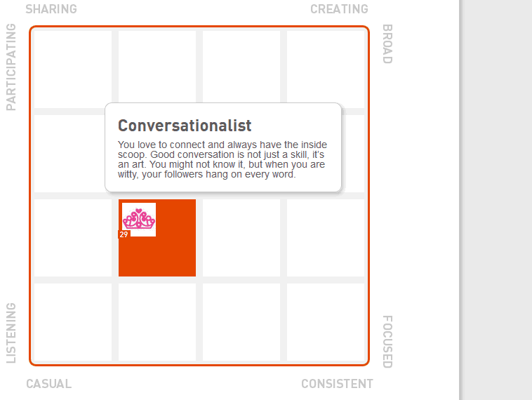
Task: Click the Conversationalist tooltip heading
Action: [185, 126]
